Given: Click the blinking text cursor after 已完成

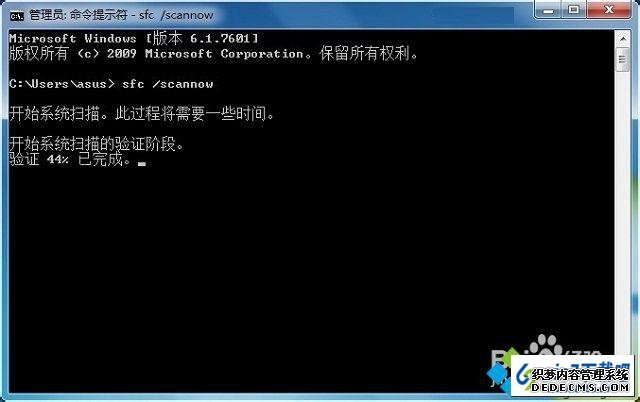Looking at the screenshot, I should pos(142,164).
